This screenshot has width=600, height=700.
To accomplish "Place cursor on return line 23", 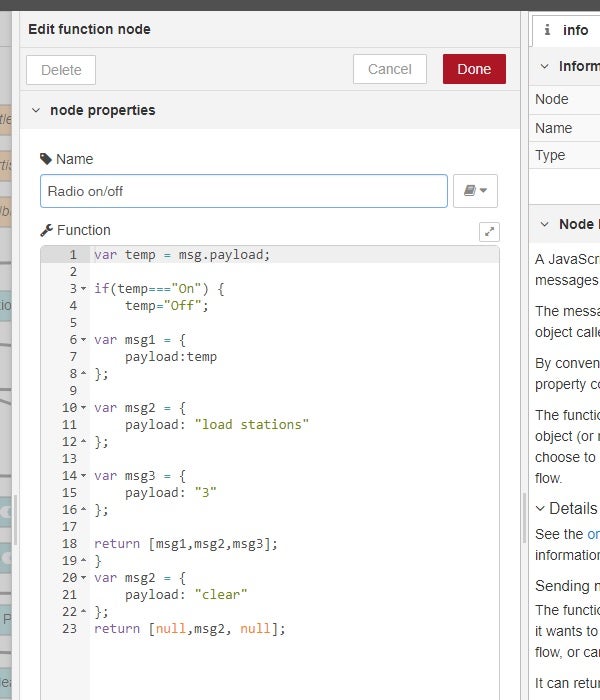I will click(x=190, y=629).
